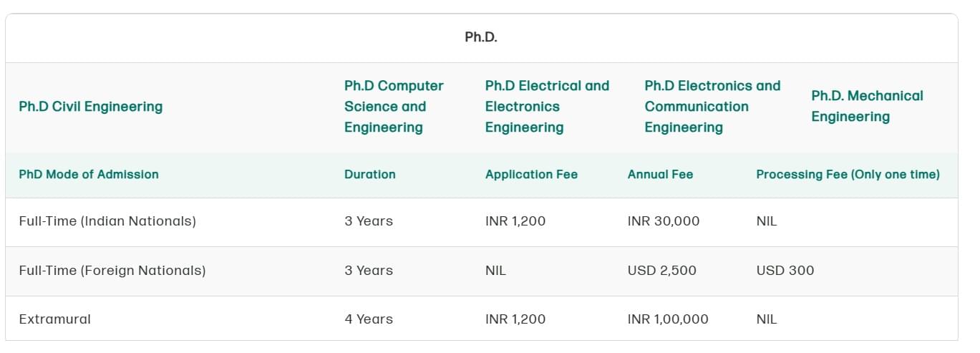
Task: Select the USD 300 processing fee cell
Action: (x=785, y=271)
